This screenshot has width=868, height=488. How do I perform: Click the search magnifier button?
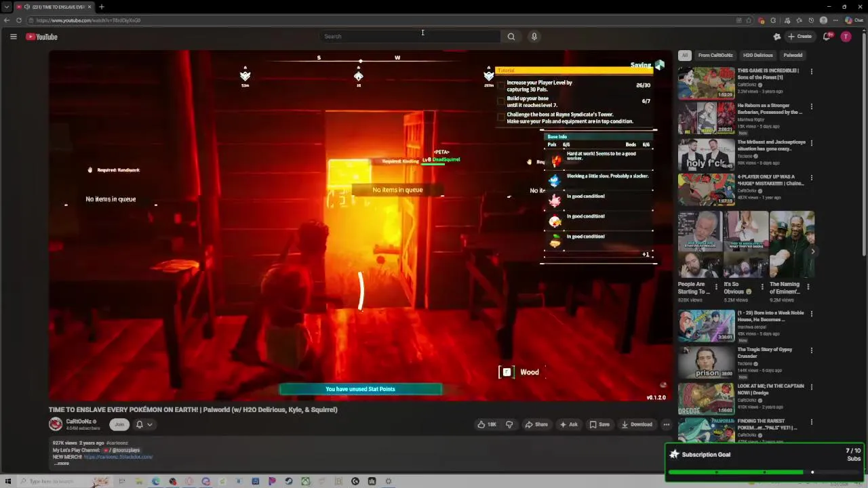(511, 37)
